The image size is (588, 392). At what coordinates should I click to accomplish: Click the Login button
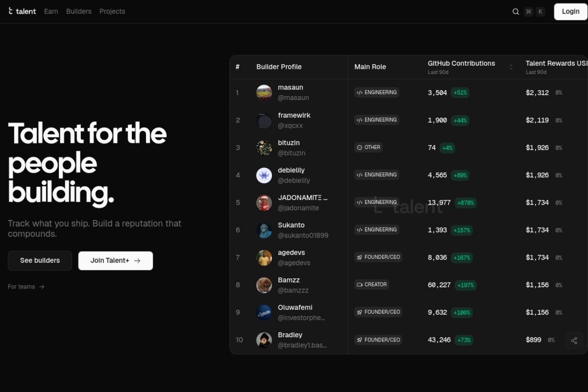(571, 11)
